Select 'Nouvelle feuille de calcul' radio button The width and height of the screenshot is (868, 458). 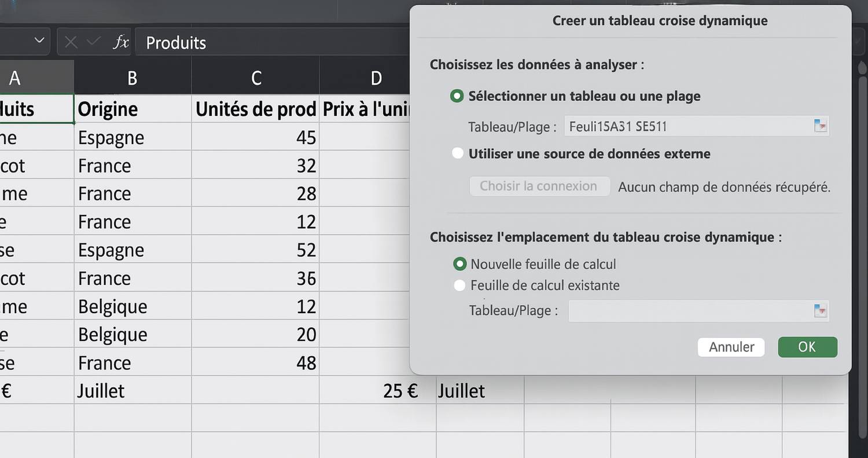(459, 264)
